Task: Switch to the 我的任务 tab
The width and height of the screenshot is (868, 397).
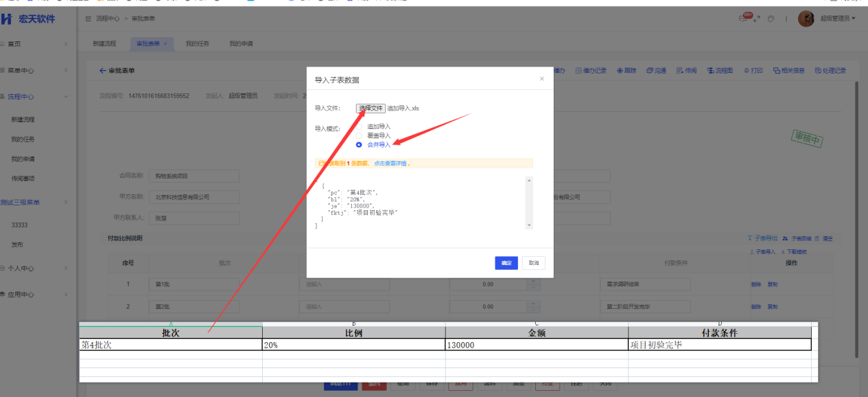Action: pyautogui.click(x=198, y=43)
